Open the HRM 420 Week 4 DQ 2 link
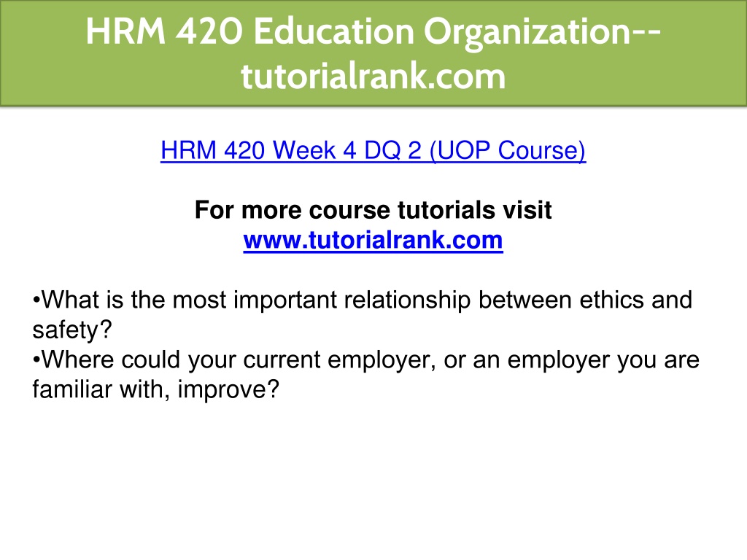Viewport: 747px width, 560px height. point(373,151)
